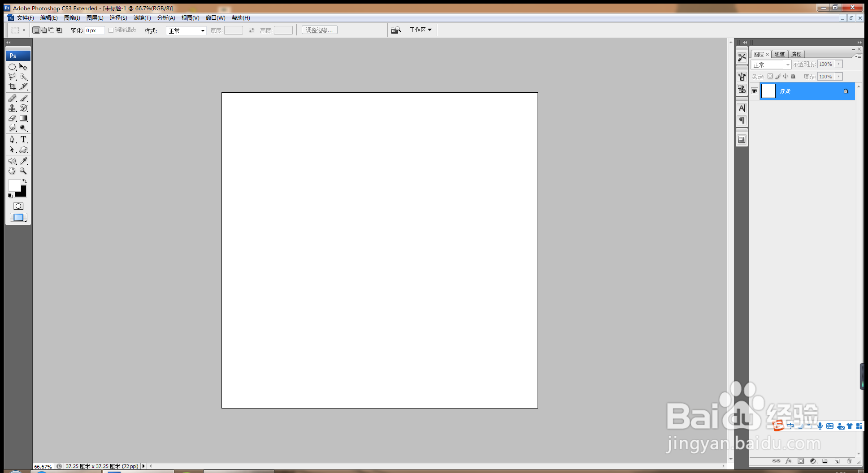
Task: Open the layer blend mode 正常 dropdown
Action: coord(771,64)
